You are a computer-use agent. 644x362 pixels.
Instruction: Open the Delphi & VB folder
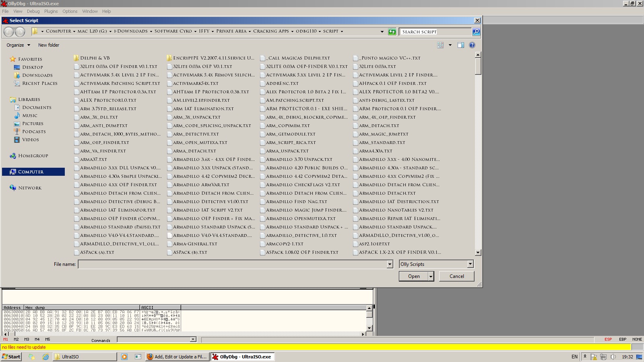click(92, 58)
